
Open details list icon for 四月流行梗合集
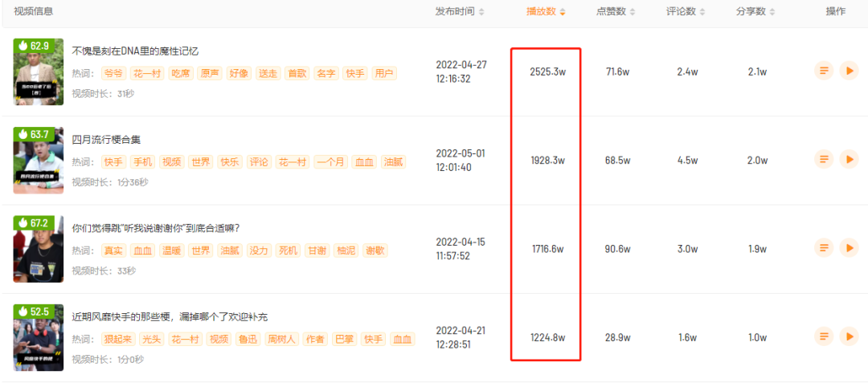[824, 159]
